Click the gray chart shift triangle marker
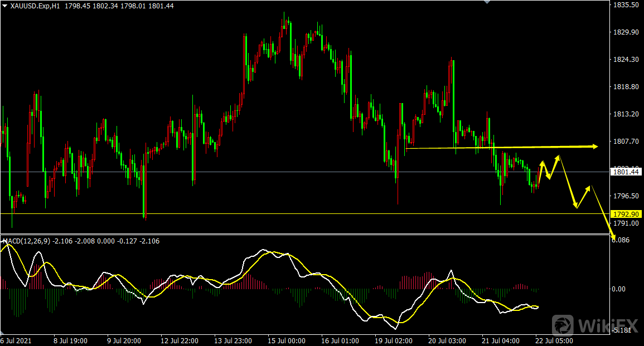This screenshot has height=346, width=644. click(x=487, y=2)
